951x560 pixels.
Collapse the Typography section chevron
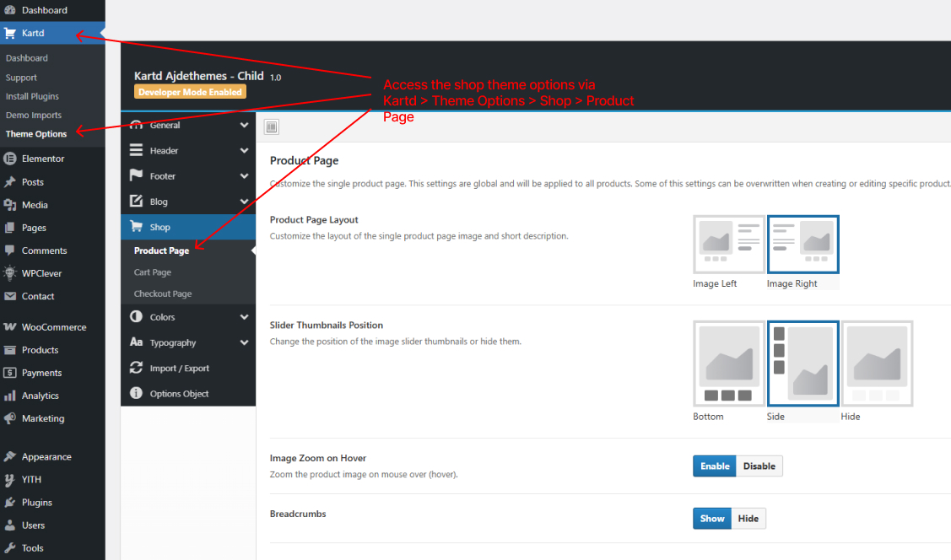click(243, 342)
